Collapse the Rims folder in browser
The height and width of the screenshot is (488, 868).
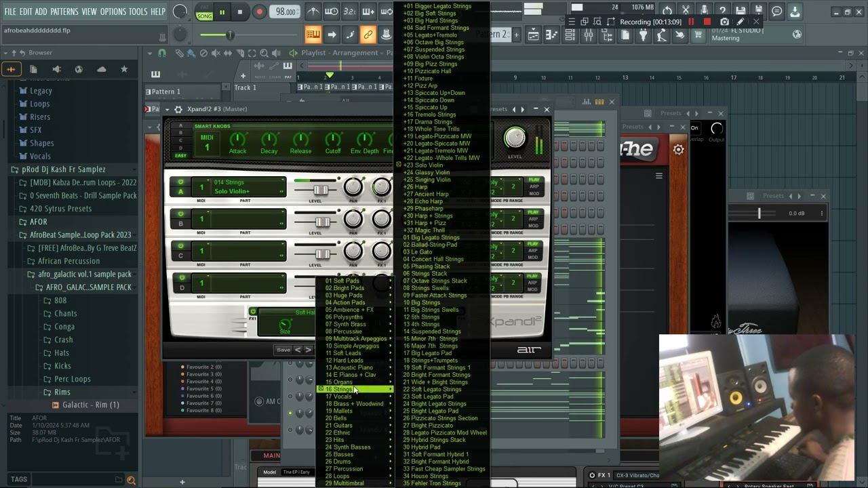pos(62,392)
